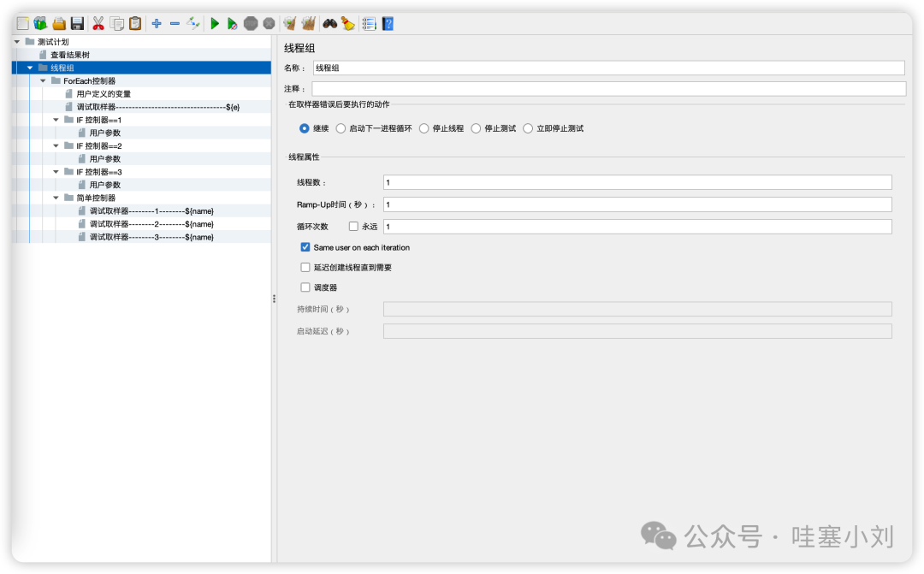This screenshot has width=924, height=574.
Task: Click the 循环次数 loop count field
Action: pos(637,227)
